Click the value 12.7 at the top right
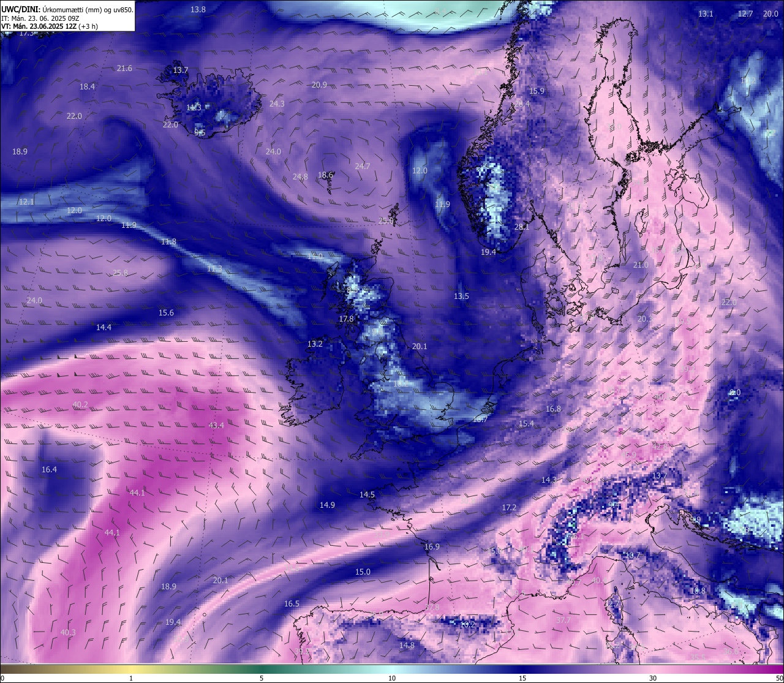This screenshot has width=784, height=683. tap(745, 13)
